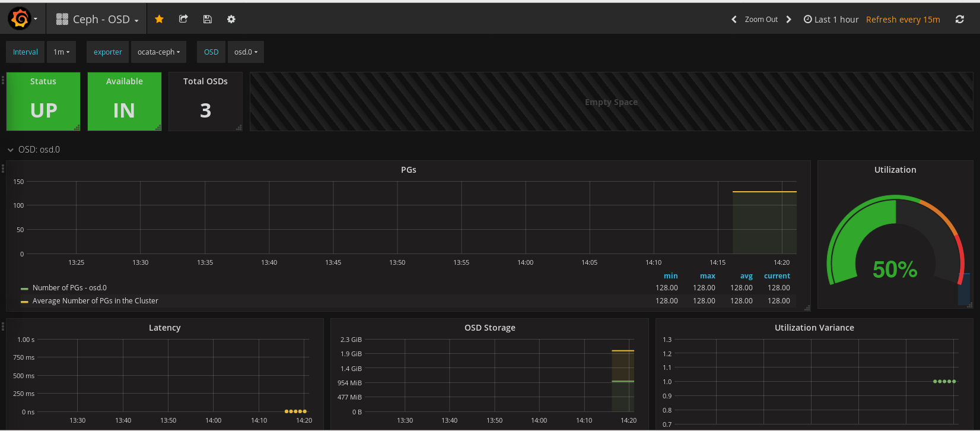Click the Total OSDs value 3
The width and height of the screenshot is (980, 431).
(x=205, y=110)
